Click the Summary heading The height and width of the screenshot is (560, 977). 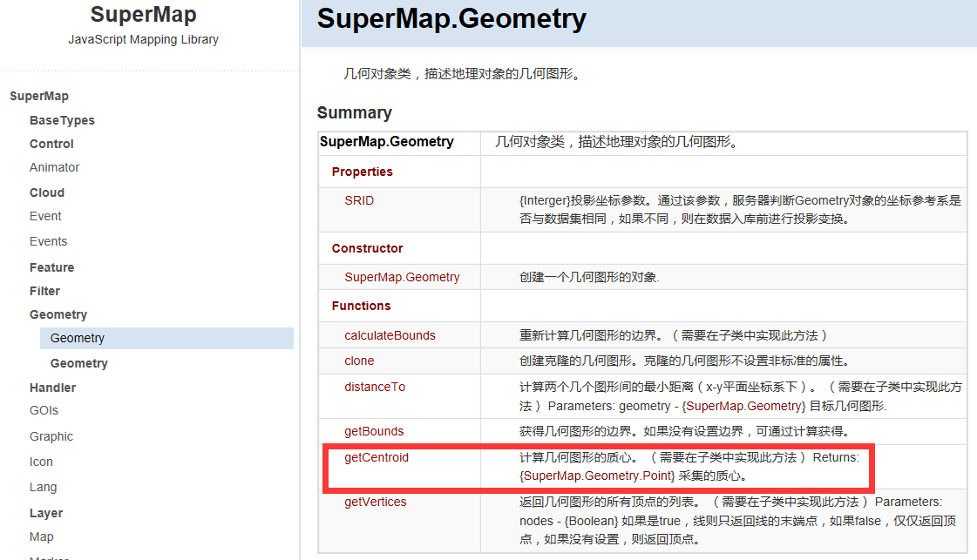[354, 112]
